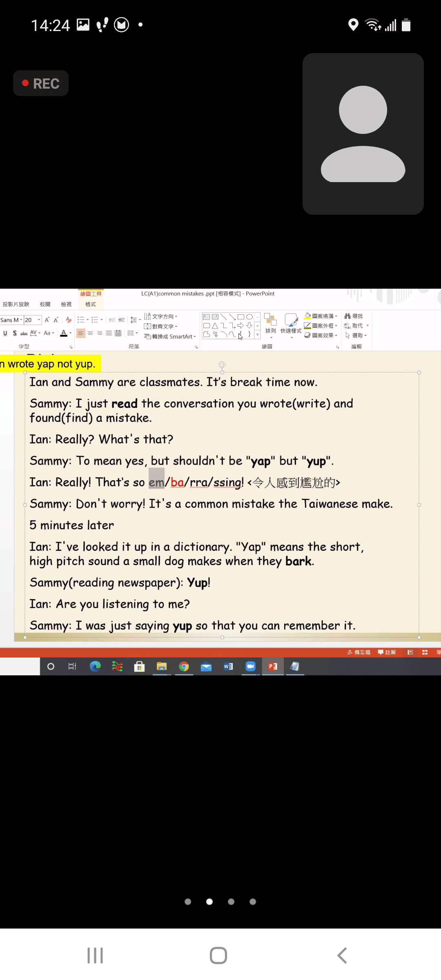Apply the font color underlined A
Screen dimensions: 441x980
coord(64,333)
